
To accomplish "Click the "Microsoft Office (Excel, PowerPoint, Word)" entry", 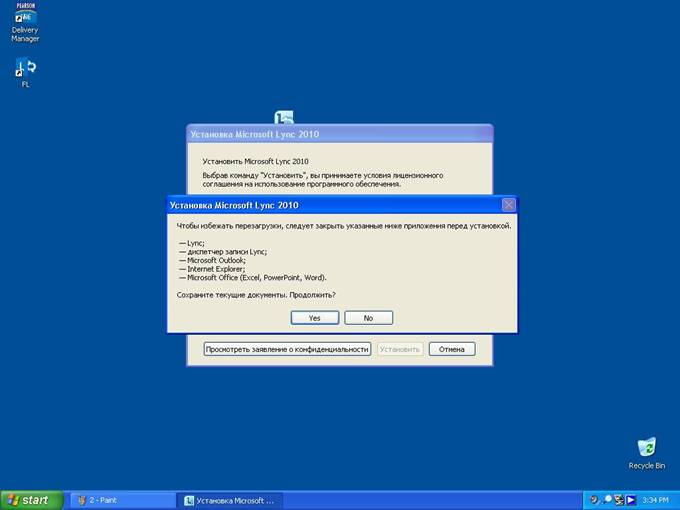I will (x=253, y=278).
